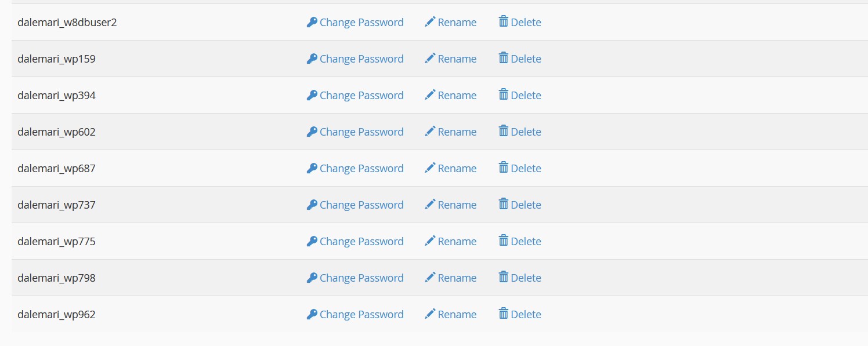Click pencil icon for dalemari_wp962
This screenshot has width=868, height=346.
point(430,314)
